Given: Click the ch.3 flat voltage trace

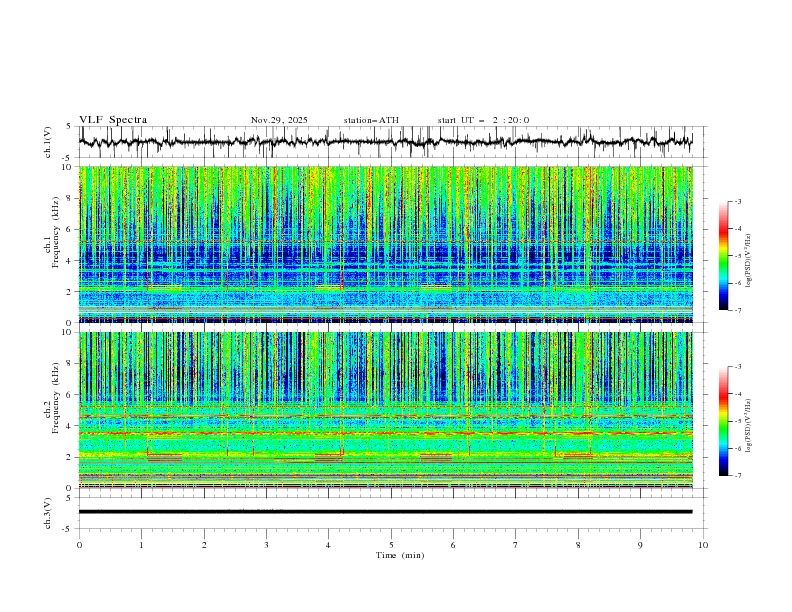Looking at the screenshot, I should point(385,512).
